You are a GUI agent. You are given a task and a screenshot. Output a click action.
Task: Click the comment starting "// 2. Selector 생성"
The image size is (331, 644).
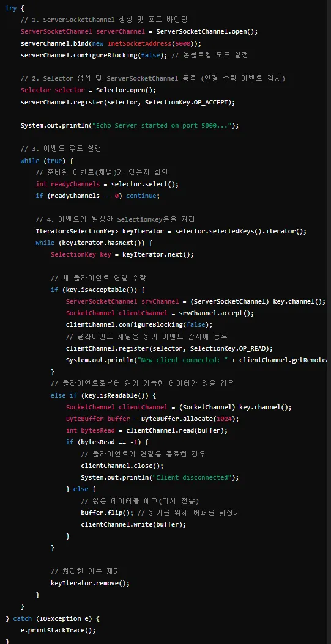tap(153, 78)
